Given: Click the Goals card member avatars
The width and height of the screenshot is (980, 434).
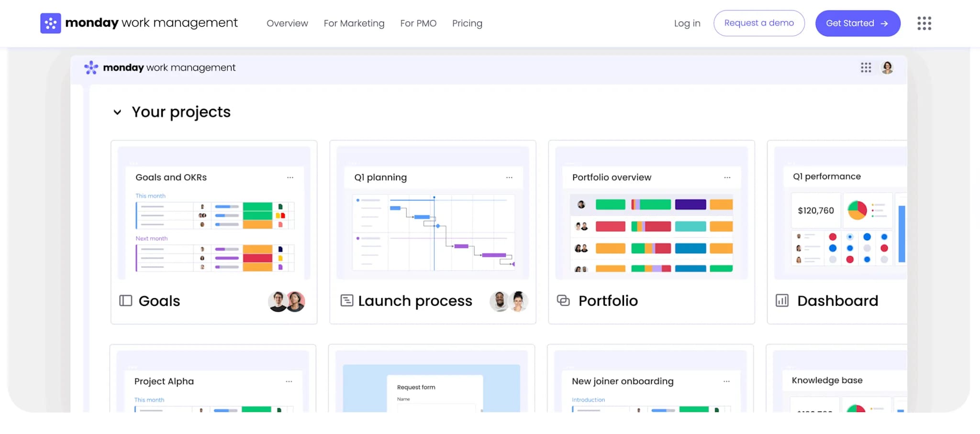Looking at the screenshot, I should (287, 301).
